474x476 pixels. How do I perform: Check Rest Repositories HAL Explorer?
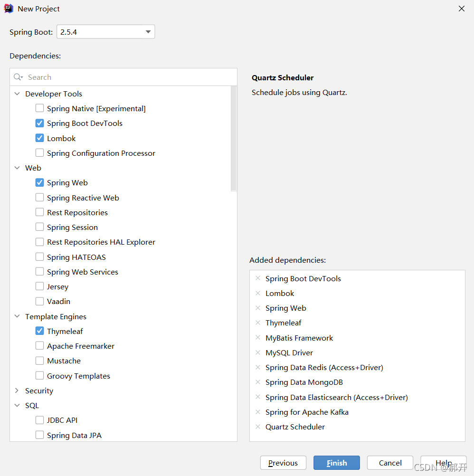point(39,242)
